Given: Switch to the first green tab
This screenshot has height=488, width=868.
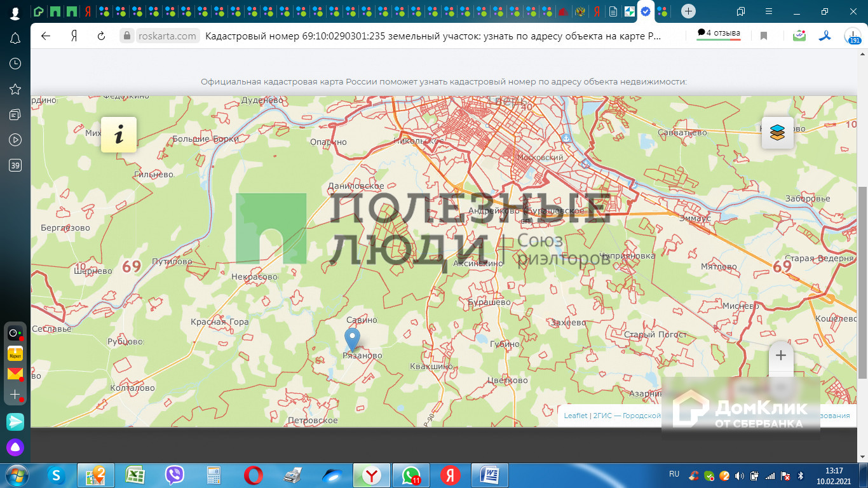Looking at the screenshot, I should (39, 11).
